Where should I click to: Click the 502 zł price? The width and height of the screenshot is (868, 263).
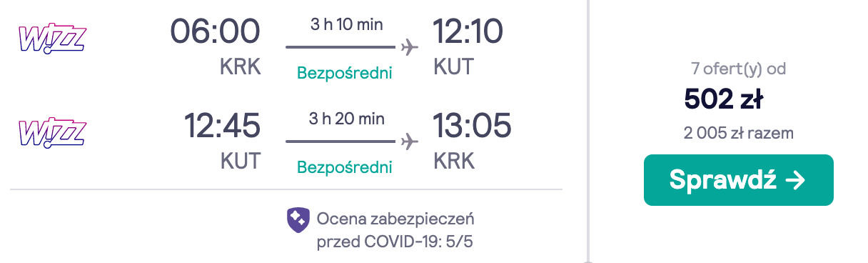(x=724, y=99)
